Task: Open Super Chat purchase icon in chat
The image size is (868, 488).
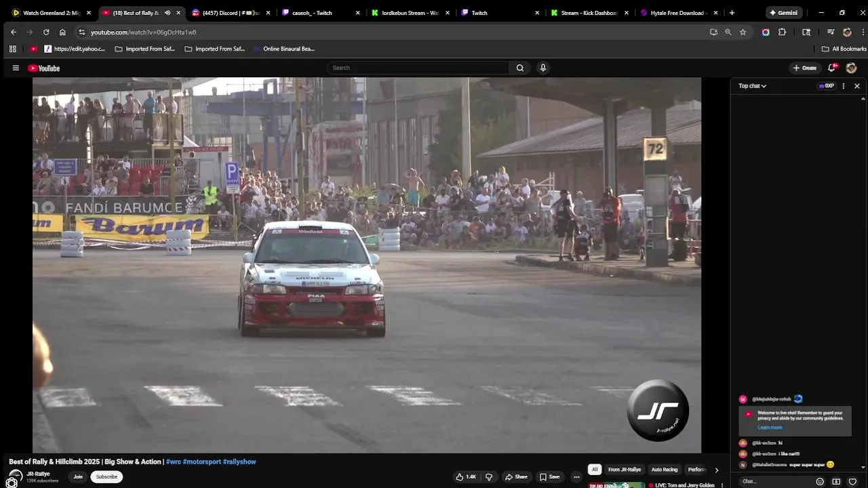Action: (836, 481)
